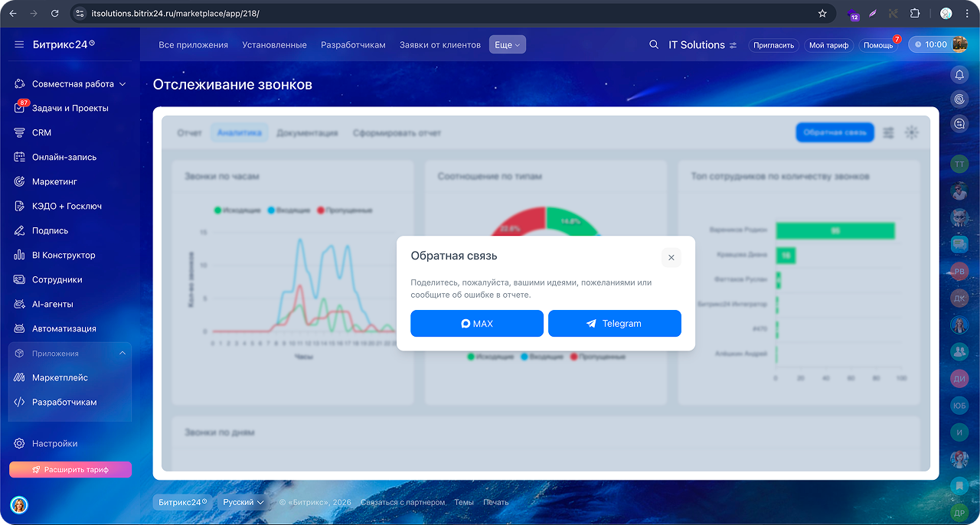Open the browser extensions puzzle icon

[914, 13]
